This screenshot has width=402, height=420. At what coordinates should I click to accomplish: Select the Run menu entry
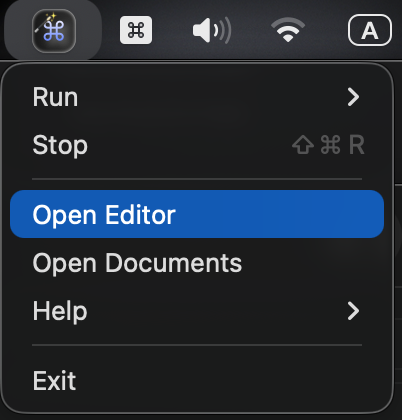[x=197, y=97]
